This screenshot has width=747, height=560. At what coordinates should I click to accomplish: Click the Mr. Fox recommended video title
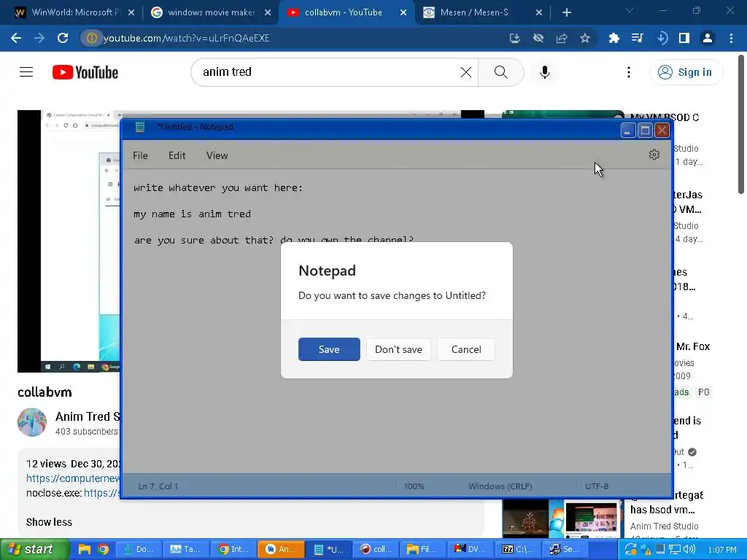[693, 346]
